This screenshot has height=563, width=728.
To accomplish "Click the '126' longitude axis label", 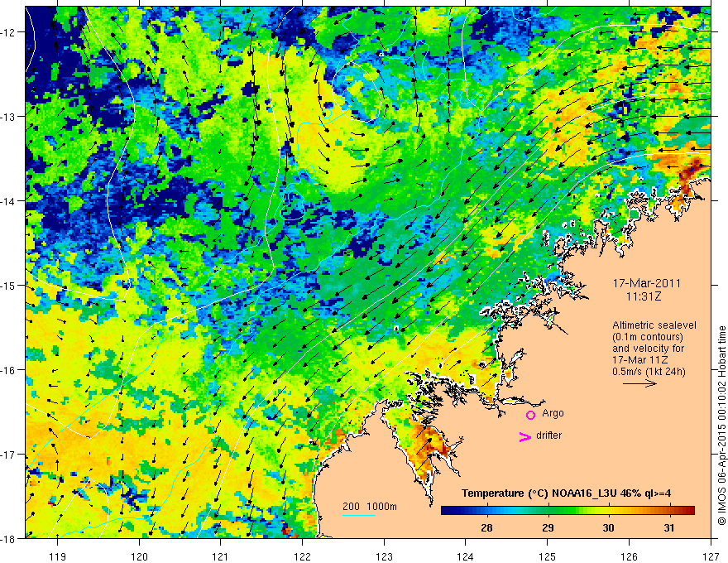I will point(629,556).
